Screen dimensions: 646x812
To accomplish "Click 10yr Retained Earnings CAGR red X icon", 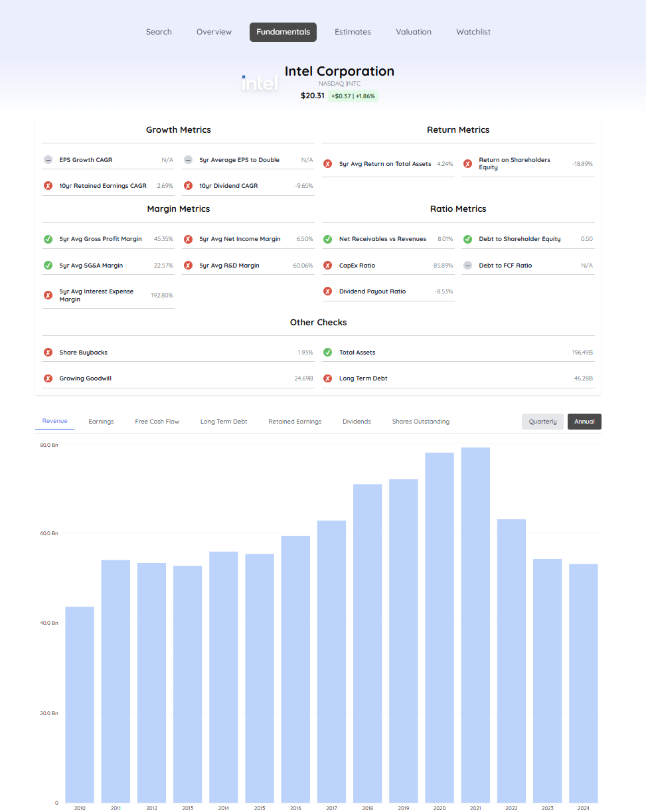I will tap(48, 186).
